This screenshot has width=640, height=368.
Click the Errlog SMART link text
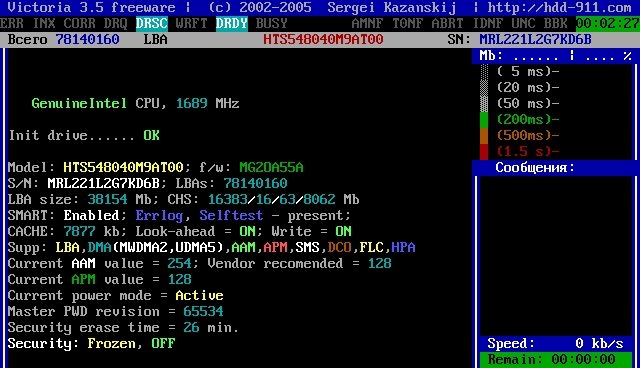[x=159, y=215]
